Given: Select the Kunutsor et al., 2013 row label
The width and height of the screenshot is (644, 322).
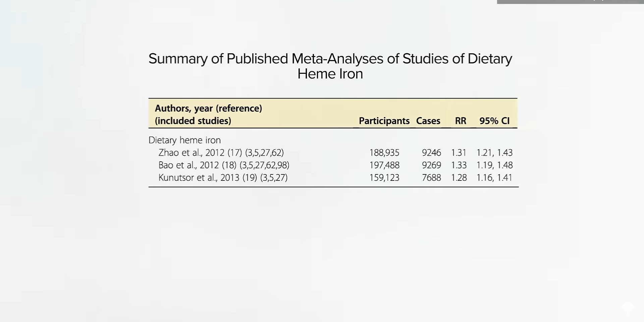Looking at the screenshot, I should click(x=223, y=177).
